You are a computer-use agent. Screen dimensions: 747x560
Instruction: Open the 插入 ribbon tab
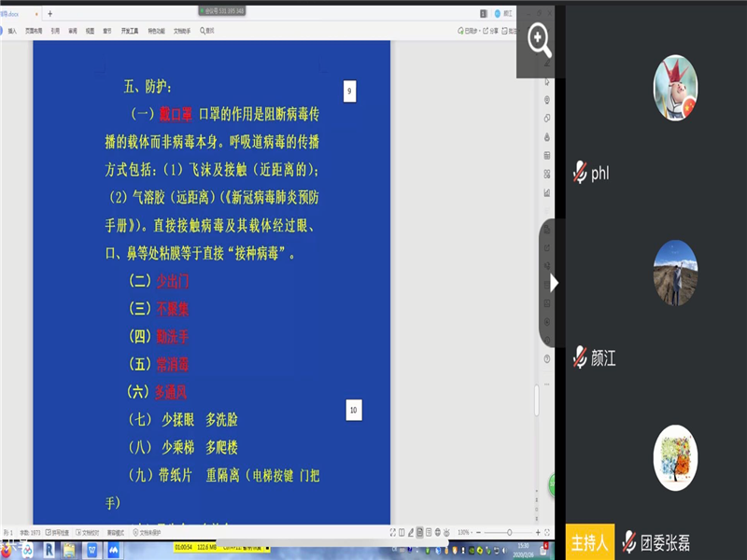click(x=12, y=31)
